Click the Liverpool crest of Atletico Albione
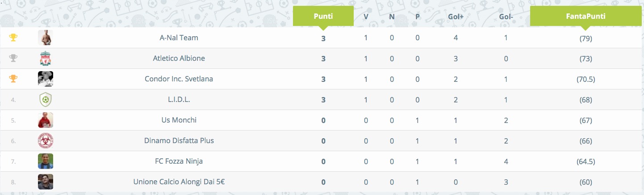The height and width of the screenshot is (195, 644). tap(46, 58)
